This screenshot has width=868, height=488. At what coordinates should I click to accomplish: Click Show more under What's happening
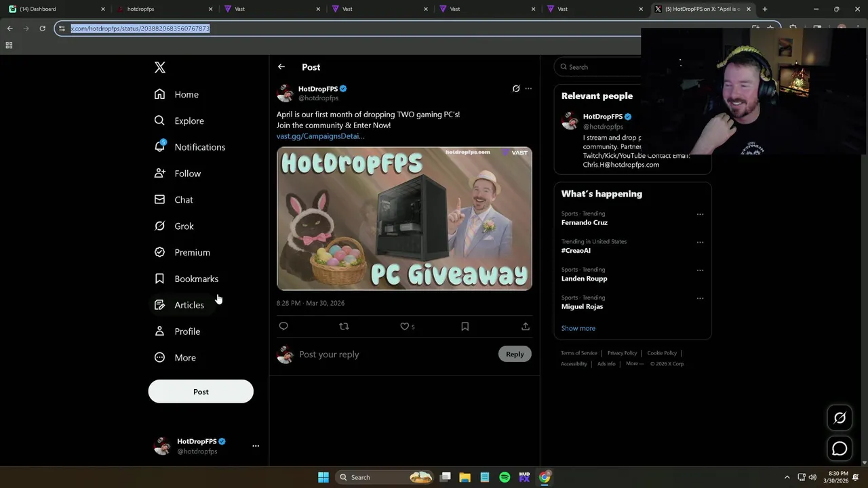(x=578, y=328)
